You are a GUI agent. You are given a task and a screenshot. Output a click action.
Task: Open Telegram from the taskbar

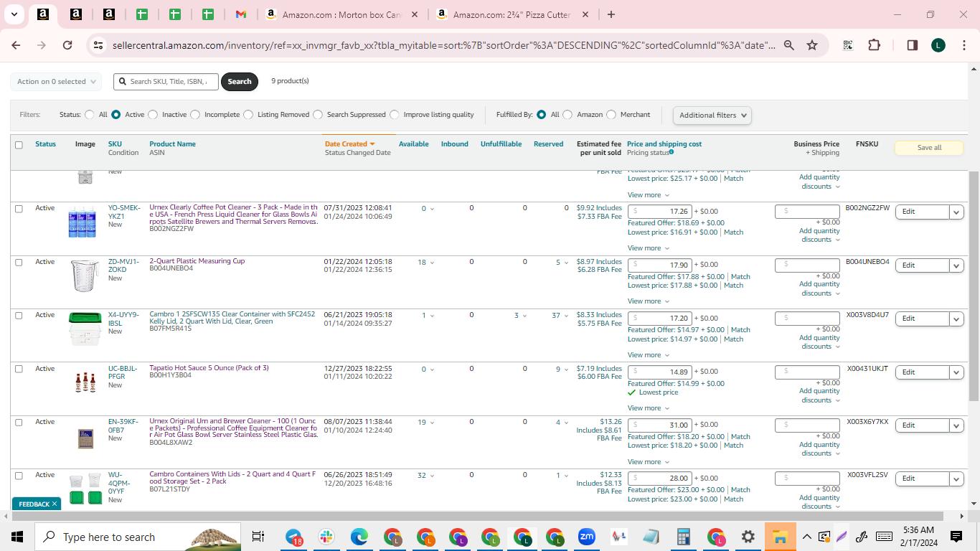[293, 537]
